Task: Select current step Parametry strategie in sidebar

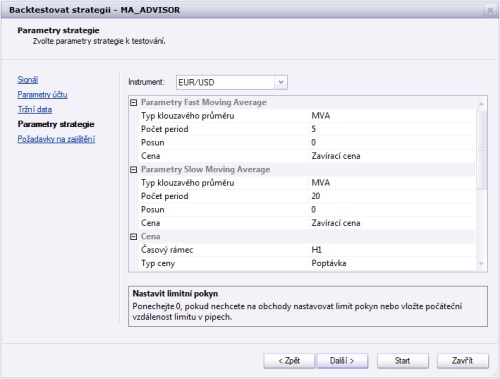Action: [x=56, y=124]
